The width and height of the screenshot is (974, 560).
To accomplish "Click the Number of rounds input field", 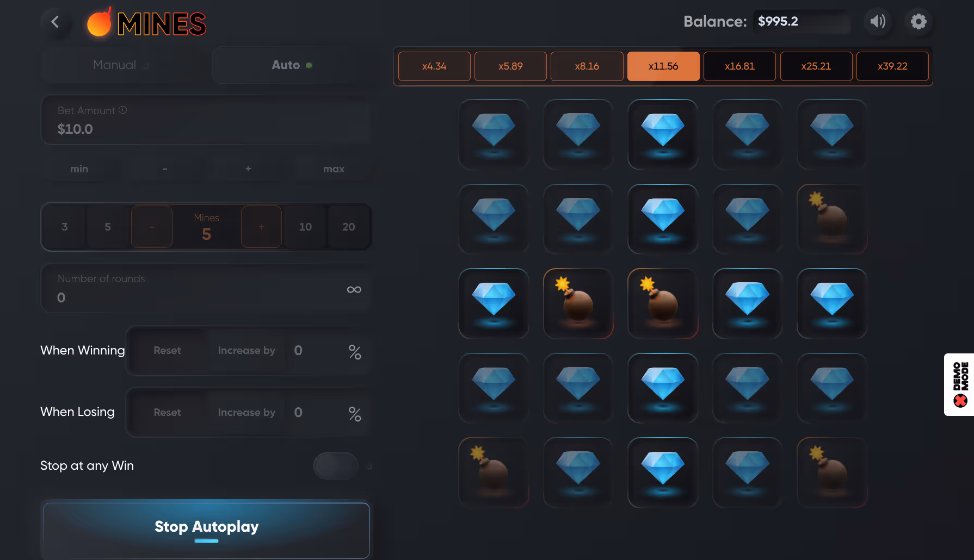I will 206,288.
